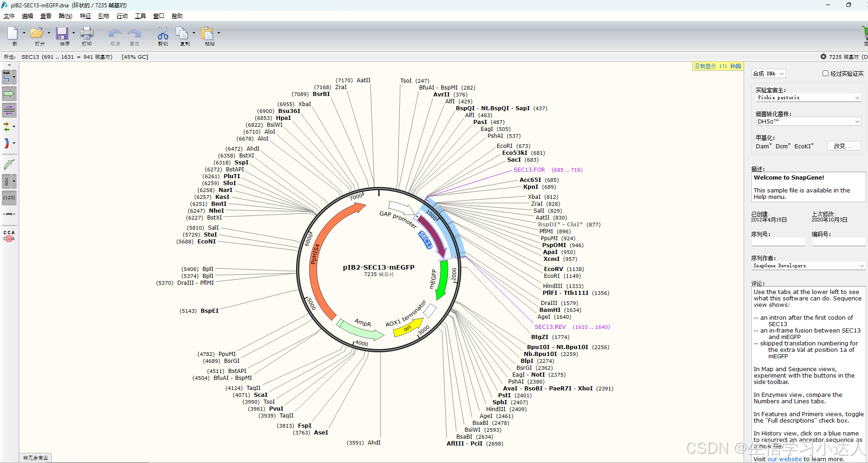Check the 经过实验证实 checkbox
The image size is (868, 463).
[825, 73]
